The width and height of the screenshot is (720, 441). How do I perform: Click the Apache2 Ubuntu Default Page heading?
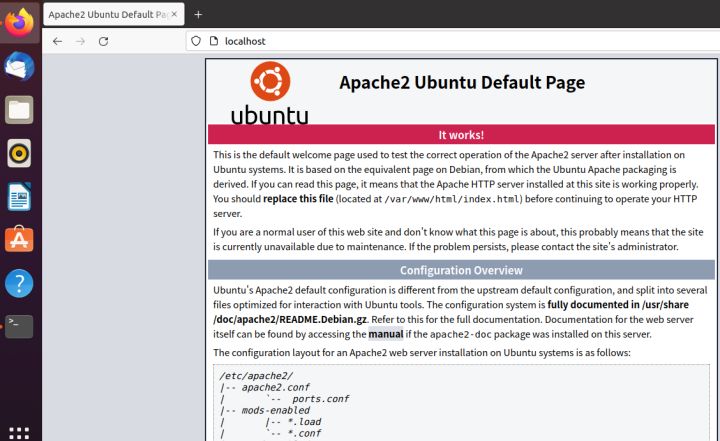tap(462, 83)
